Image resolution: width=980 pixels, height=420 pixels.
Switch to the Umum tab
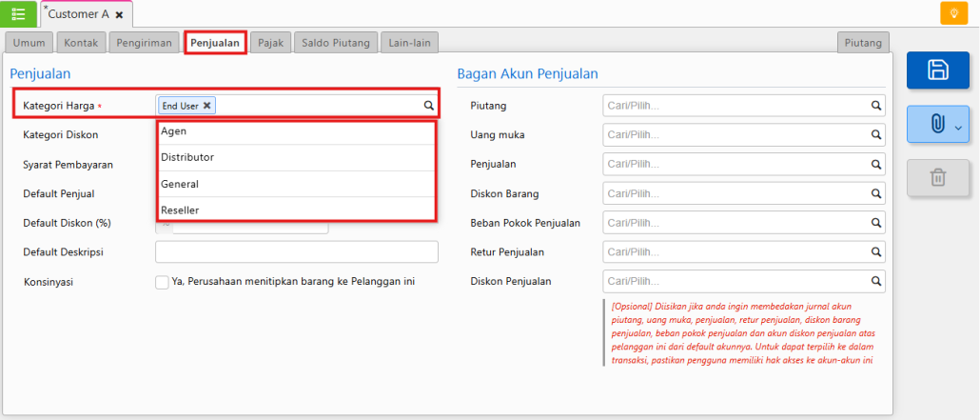point(29,43)
